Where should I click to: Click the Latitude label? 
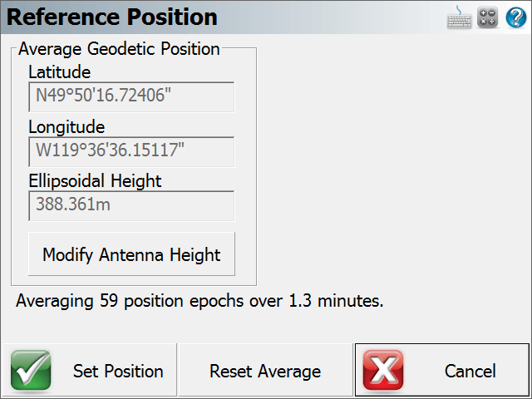click(60, 72)
